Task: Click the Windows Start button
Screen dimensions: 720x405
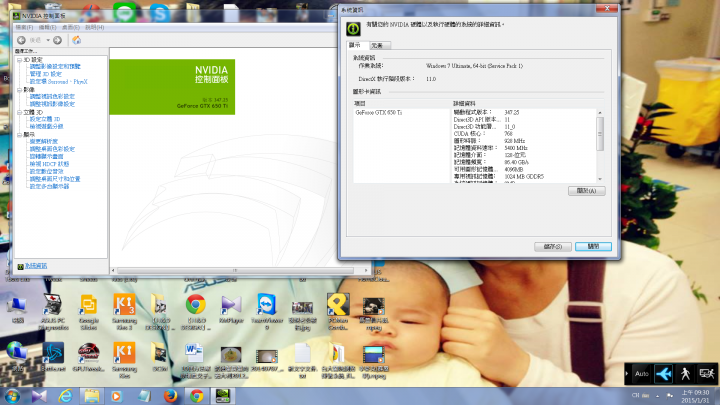Action: pyautogui.click(x=12, y=396)
